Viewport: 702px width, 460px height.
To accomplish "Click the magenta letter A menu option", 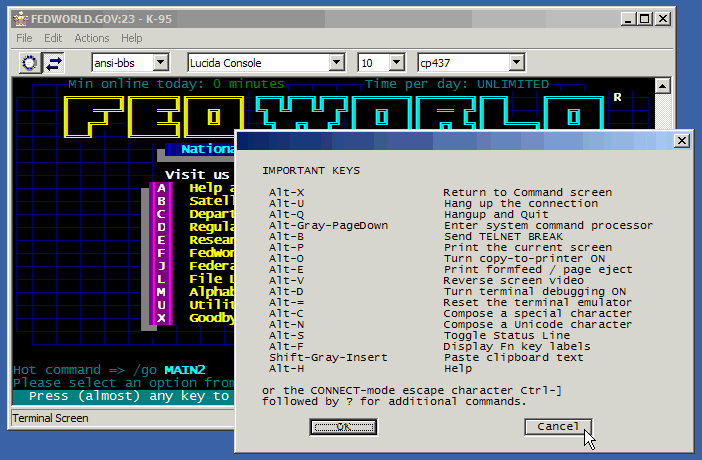I will coord(161,188).
